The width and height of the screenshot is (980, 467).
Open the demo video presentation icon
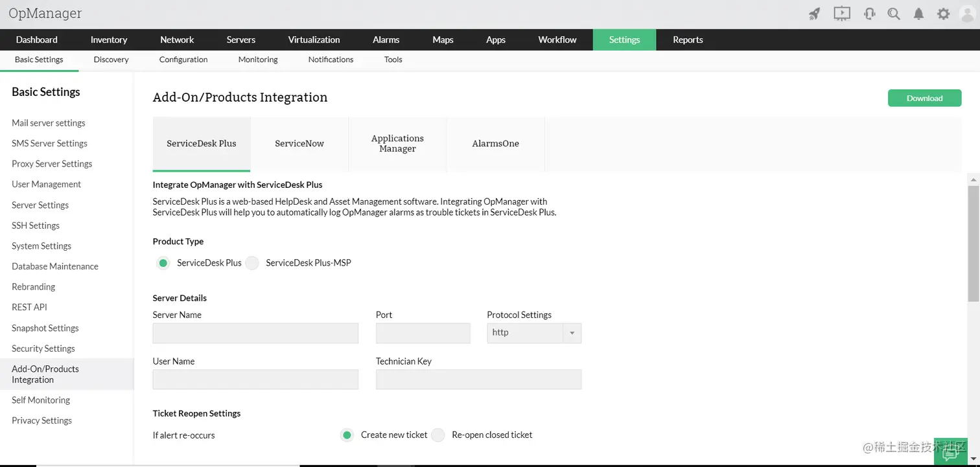pos(841,13)
